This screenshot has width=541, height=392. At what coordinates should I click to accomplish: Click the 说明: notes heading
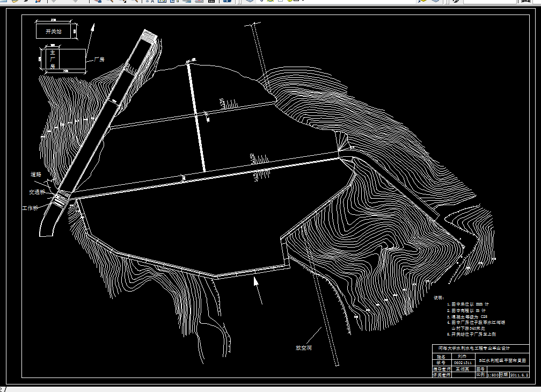pyautogui.click(x=439, y=297)
